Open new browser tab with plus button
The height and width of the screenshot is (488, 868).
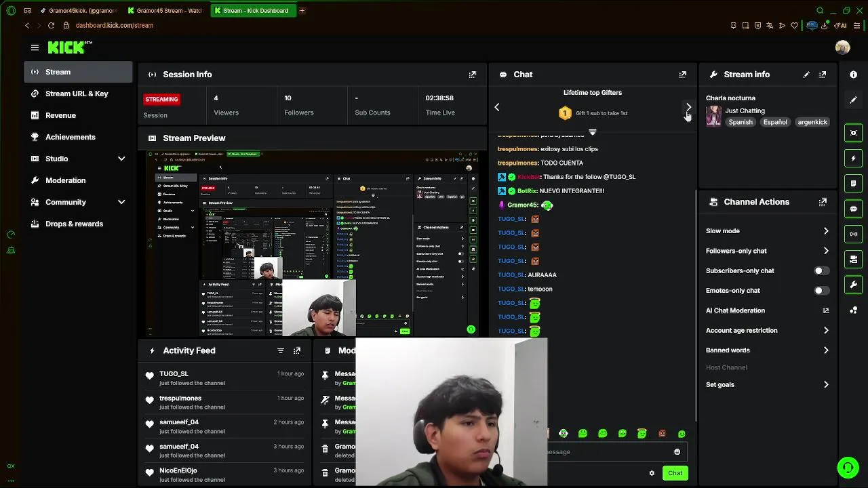[302, 11]
